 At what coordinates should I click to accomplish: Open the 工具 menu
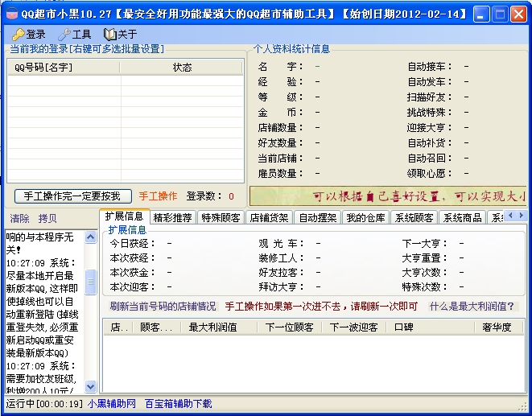coord(74,35)
